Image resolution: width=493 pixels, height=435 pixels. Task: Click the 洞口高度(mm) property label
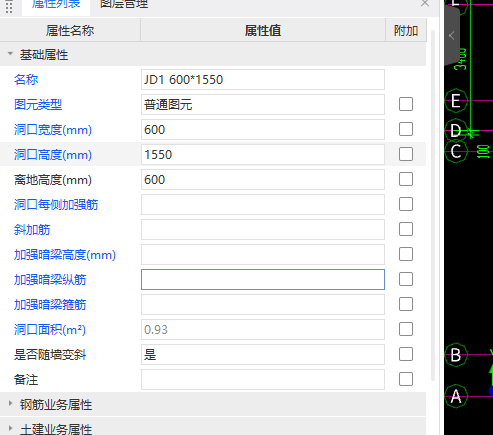[x=53, y=155]
